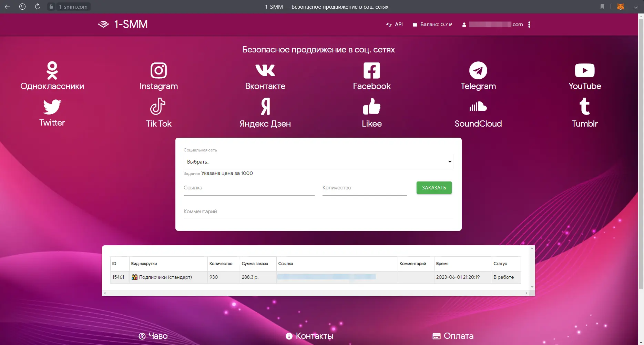Click the user profile icon in header
644x345 pixels.
click(x=464, y=24)
